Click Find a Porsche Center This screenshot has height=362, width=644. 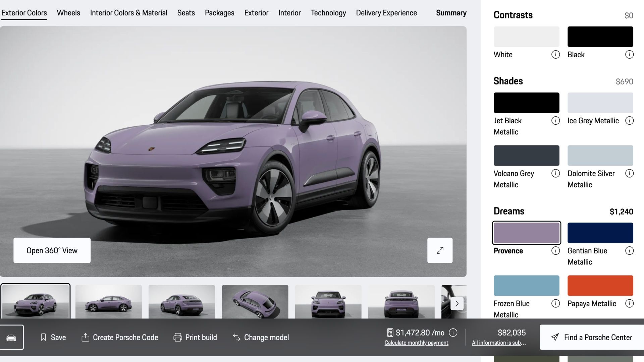[592, 337]
